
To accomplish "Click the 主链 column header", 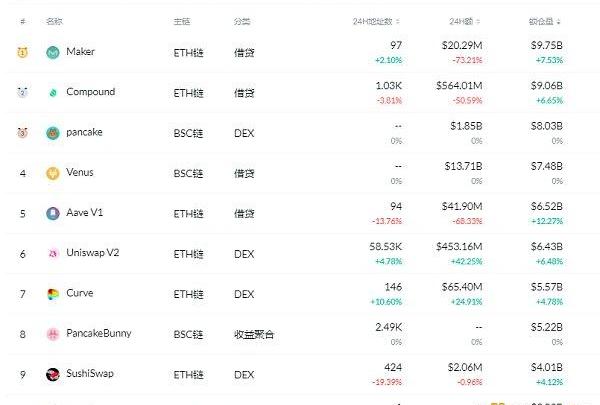I will click(x=181, y=21).
